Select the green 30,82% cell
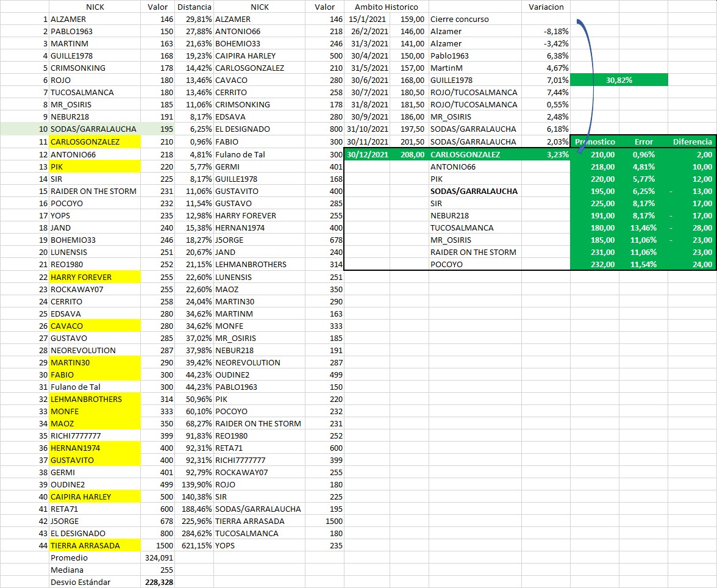This screenshot has width=717, height=588. pyautogui.click(x=619, y=80)
